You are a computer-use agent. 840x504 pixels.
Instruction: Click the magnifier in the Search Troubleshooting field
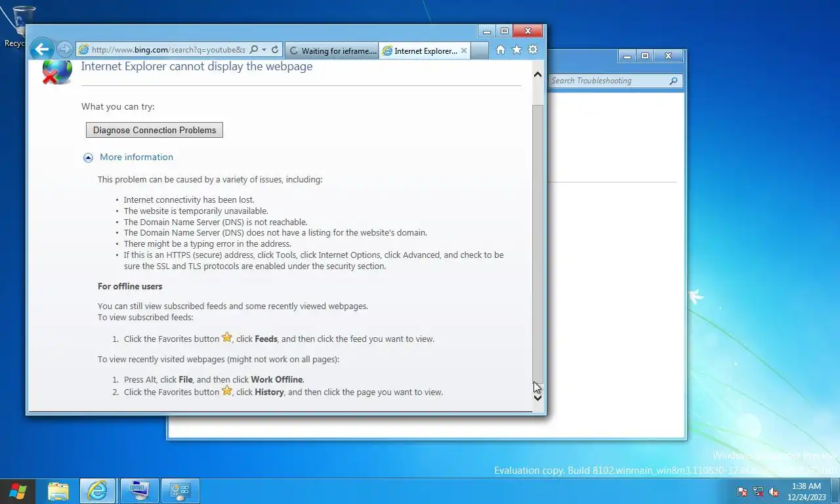tap(673, 81)
